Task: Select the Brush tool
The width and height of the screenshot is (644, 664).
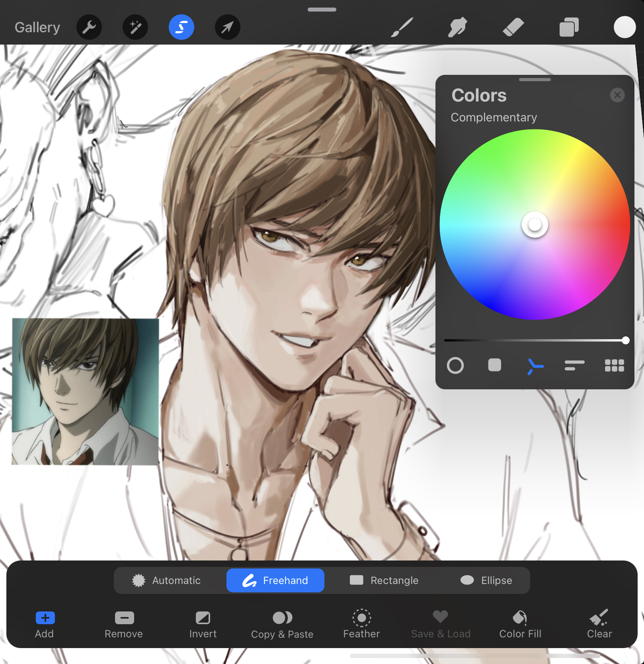Action: [x=402, y=27]
